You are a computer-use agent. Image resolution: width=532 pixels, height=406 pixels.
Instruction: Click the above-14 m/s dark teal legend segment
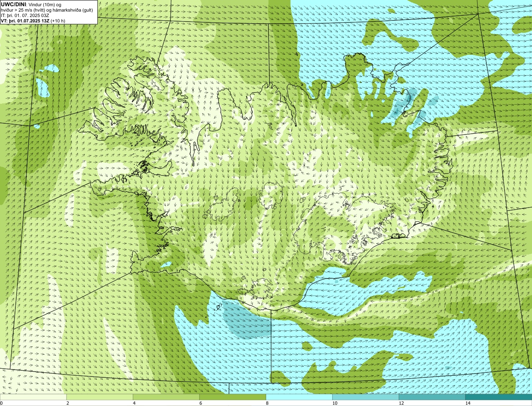499,397
